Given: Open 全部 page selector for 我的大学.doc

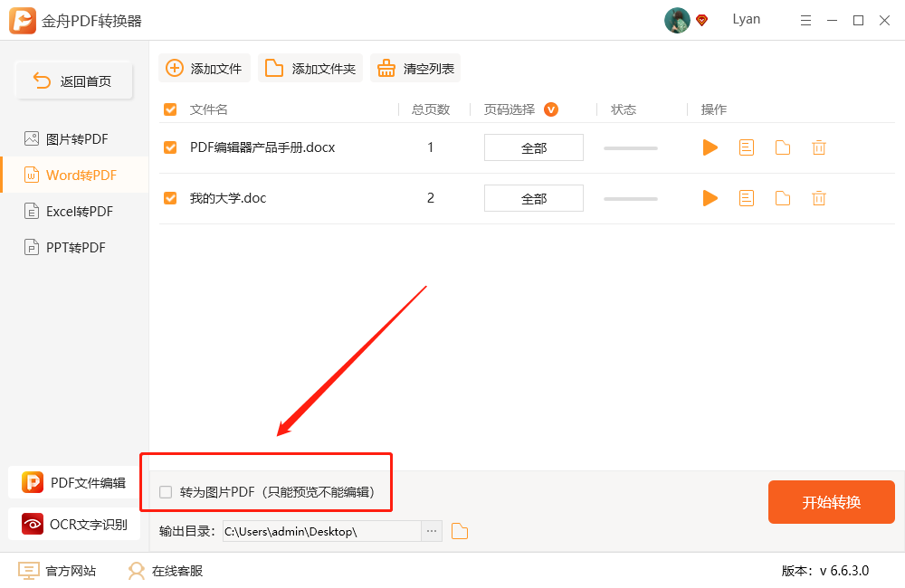Looking at the screenshot, I should pos(534,198).
